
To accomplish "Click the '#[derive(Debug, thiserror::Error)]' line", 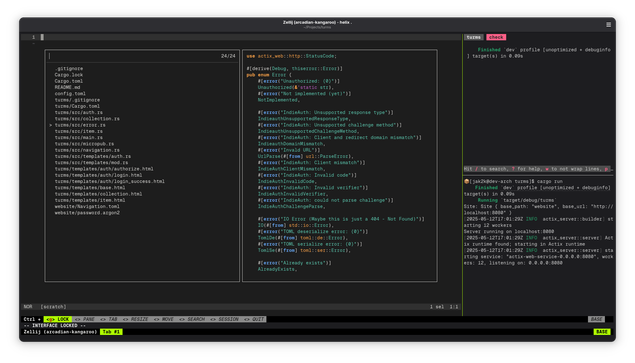I will click(294, 69).
